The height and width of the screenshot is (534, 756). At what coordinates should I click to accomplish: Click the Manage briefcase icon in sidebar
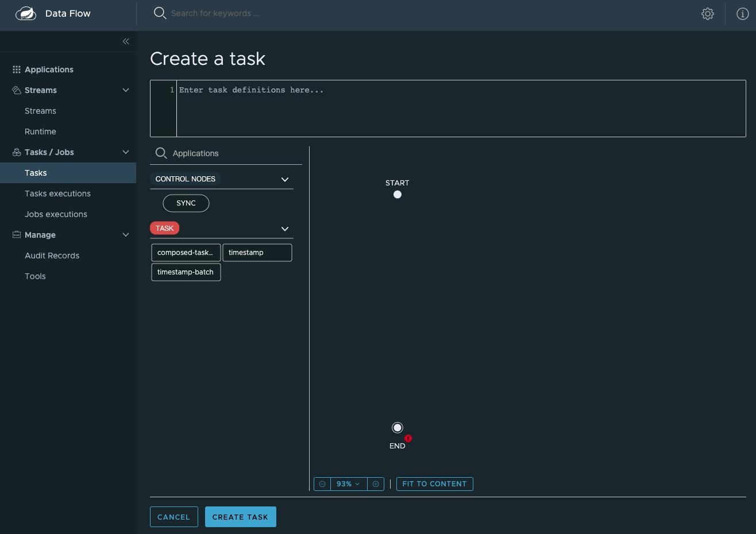(x=17, y=235)
